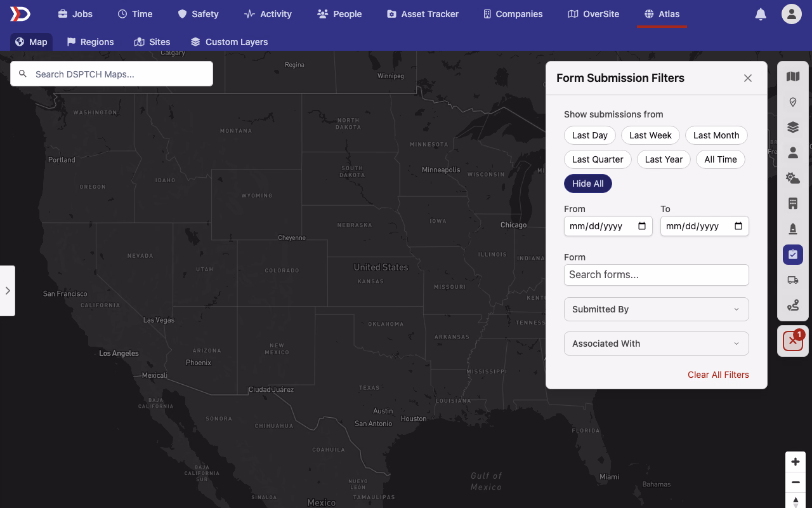Click the 'Chicago' map label
Screen dimensions: 812x508
pyautogui.click(x=513, y=225)
